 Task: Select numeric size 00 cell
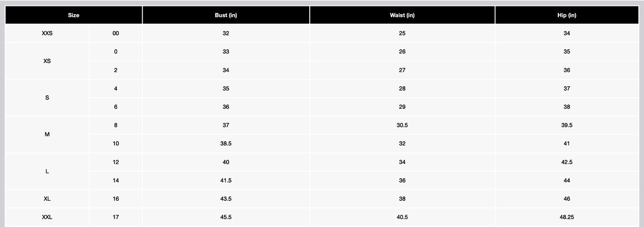(x=115, y=33)
